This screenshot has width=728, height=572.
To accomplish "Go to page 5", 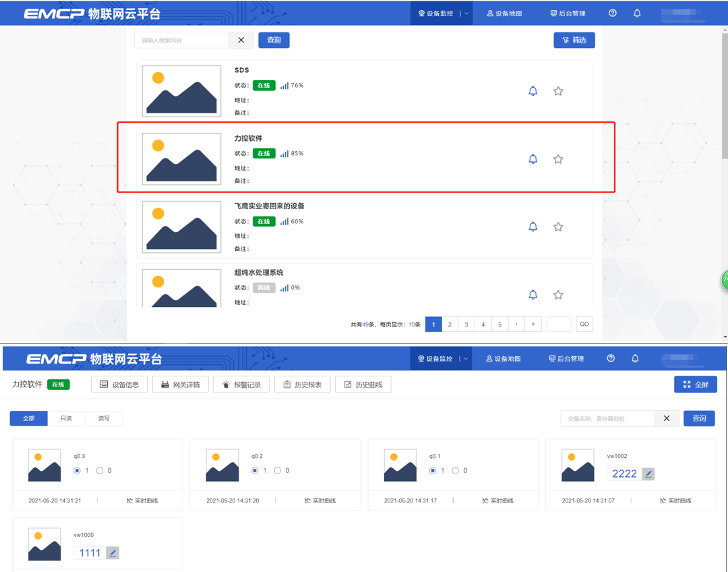I will pos(499,324).
